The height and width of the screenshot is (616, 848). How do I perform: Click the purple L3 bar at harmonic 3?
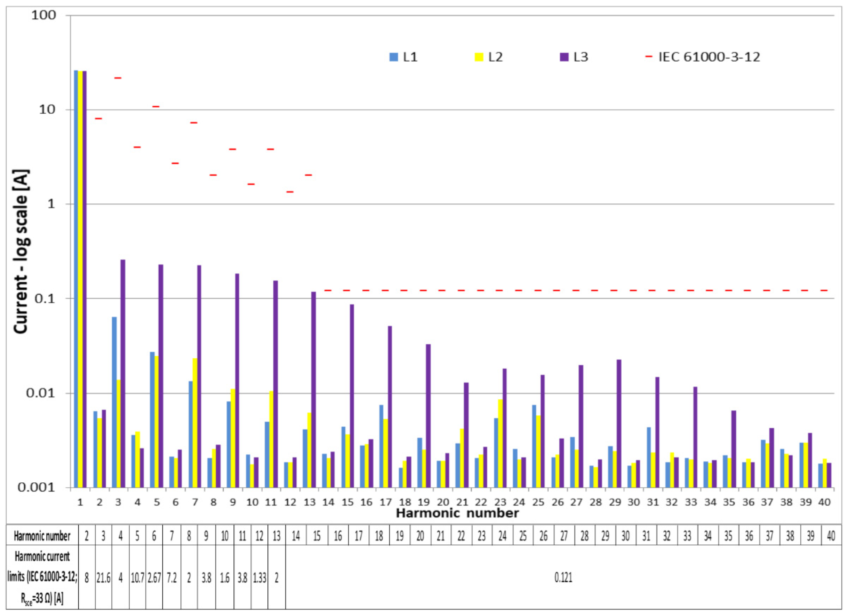(123, 373)
